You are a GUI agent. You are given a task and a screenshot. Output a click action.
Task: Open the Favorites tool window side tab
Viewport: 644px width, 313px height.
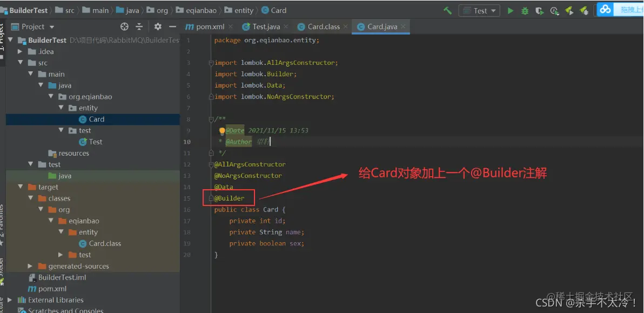pos(3,225)
